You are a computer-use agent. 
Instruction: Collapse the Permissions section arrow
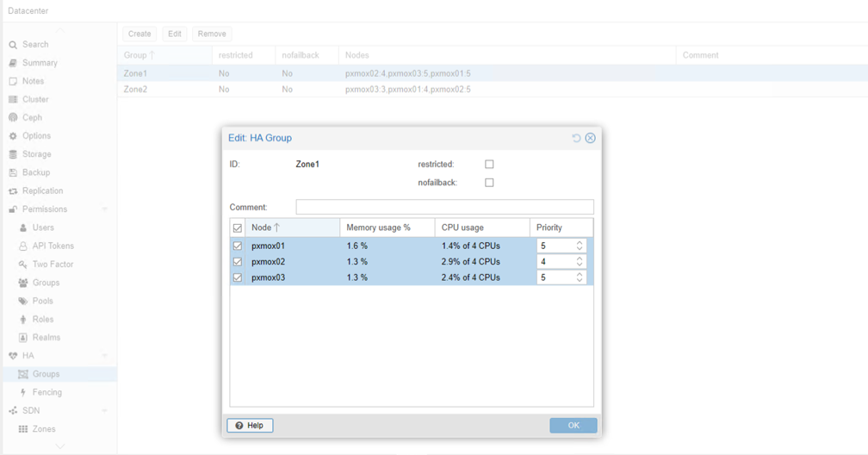105,209
